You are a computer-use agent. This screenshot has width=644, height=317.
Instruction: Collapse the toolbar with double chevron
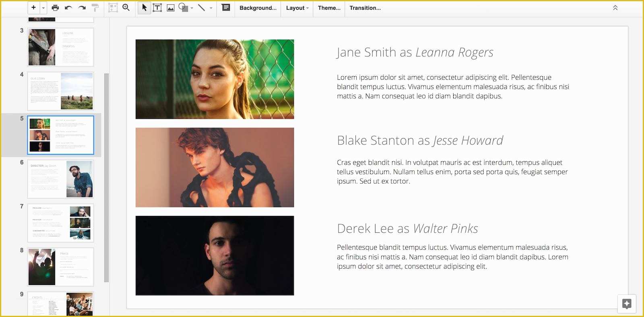coord(615,8)
